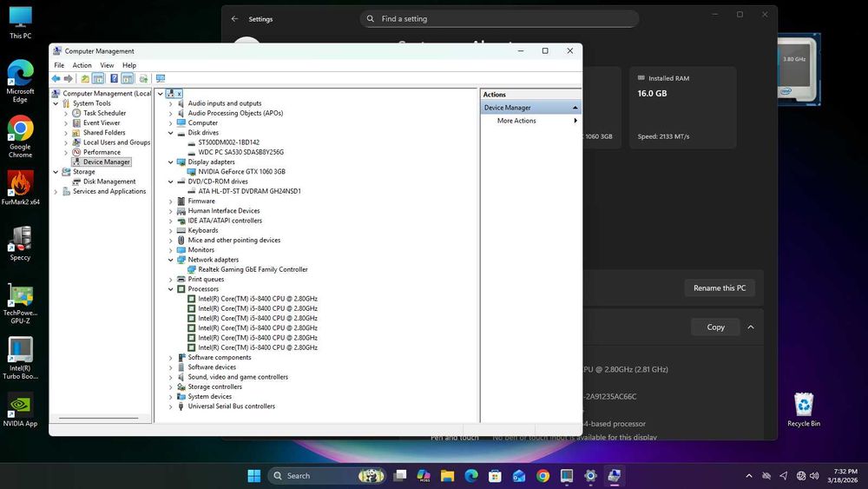Select NVIDIA GeForce GTX 1060 3GB device
This screenshot has width=868, height=489.
pyautogui.click(x=241, y=172)
